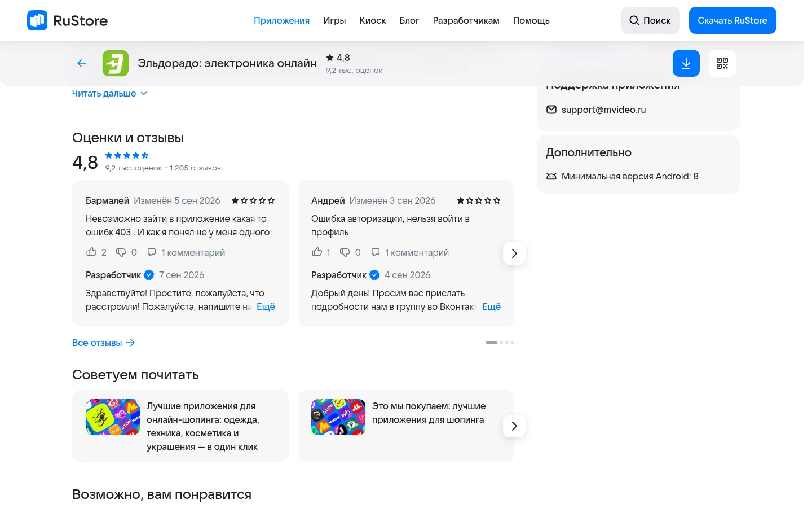Image resolution: width=812 pixels, height=508 pixels.
Task: Click the Дополнительно heading
Action: coord(589,152)
